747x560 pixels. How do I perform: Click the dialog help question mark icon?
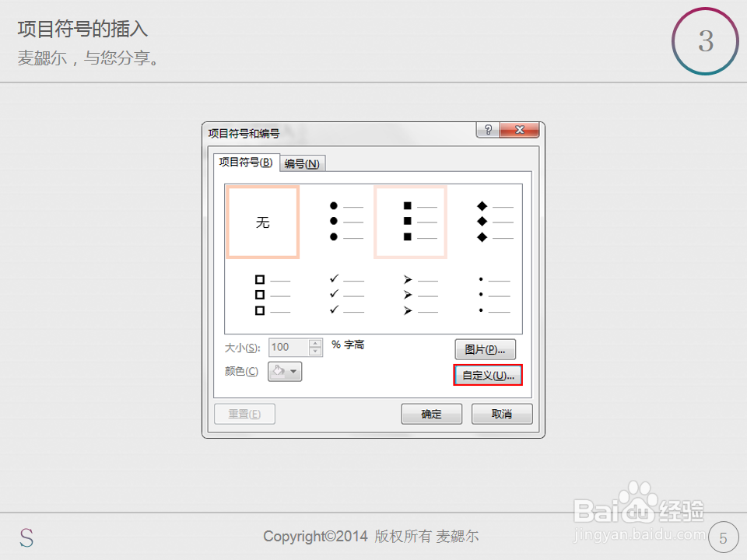click(x=487, y=130)
